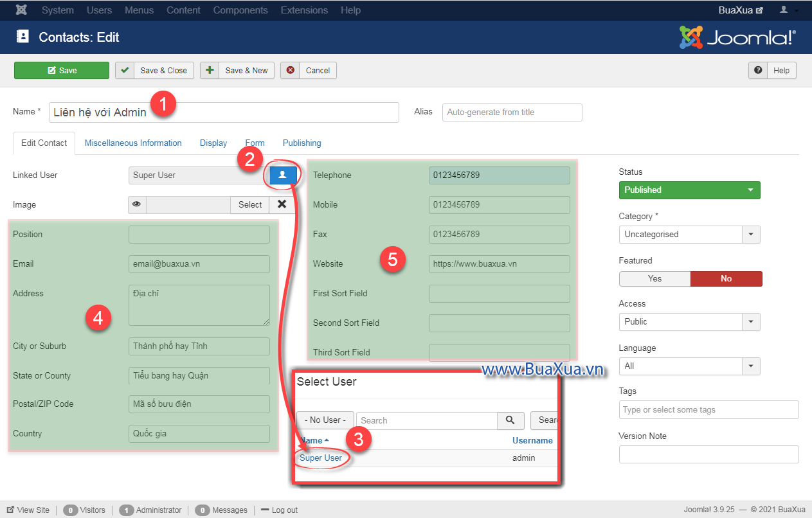This screenshot has width=812, height=518.
Task: Click the image path field
Action: (188, 205)
